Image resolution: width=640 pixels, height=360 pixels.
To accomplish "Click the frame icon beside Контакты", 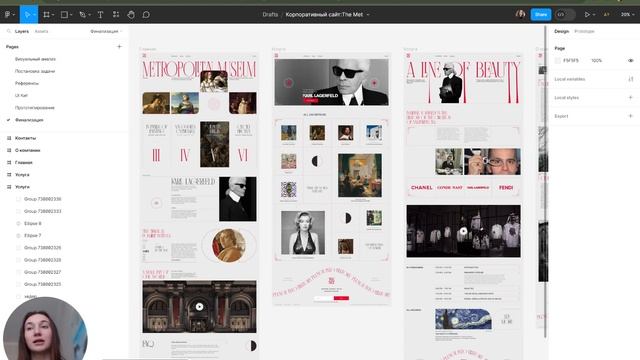I will click(x=9, y=138).
